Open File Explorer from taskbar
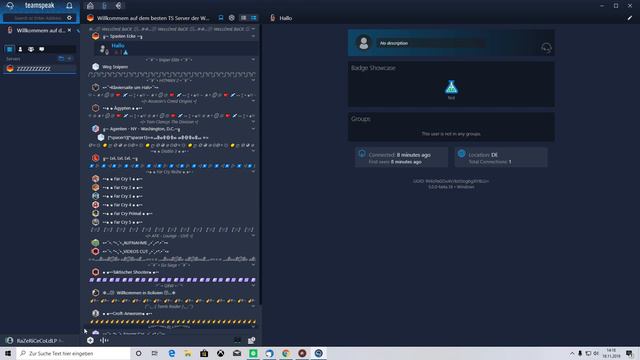Image resolution: width=640 pixels, height=360 pixels. [x=188, y=353]
